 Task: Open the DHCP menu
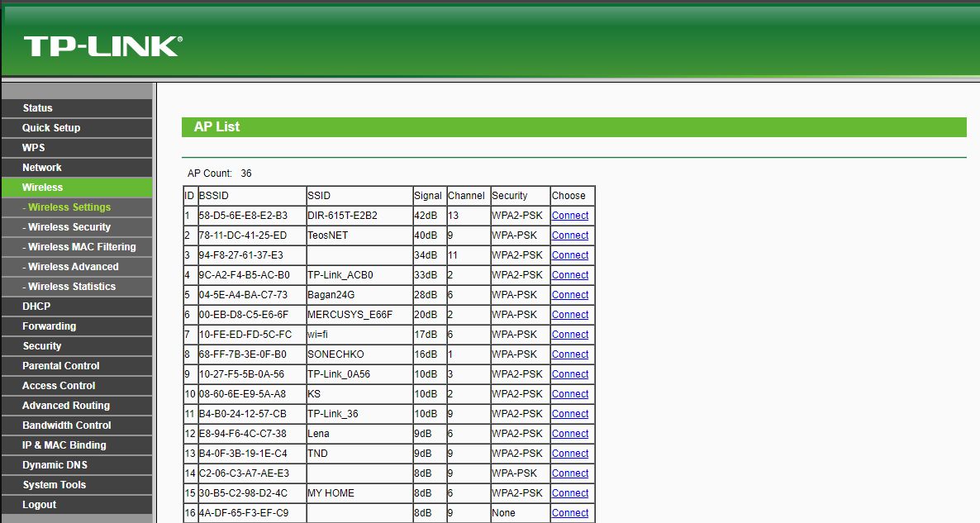(x=76, y=307)
